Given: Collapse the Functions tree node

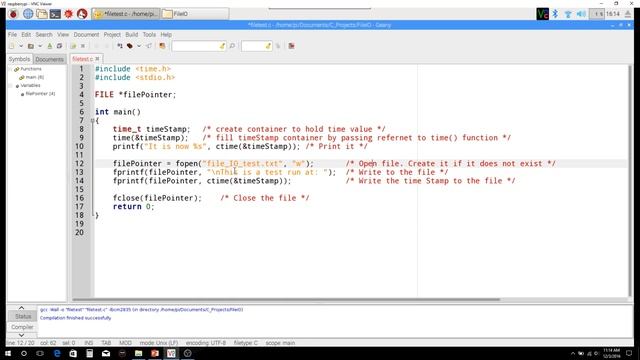Looking at the screenshot, I should point(11,69).
